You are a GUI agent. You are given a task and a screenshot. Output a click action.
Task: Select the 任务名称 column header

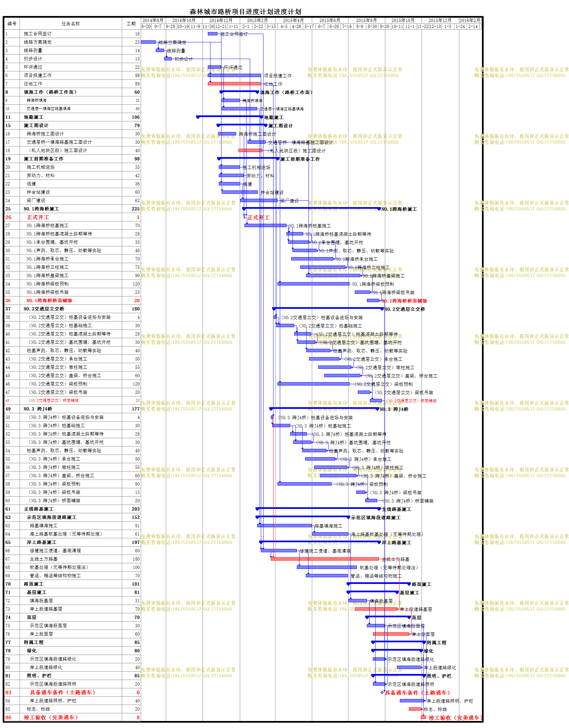71,23
